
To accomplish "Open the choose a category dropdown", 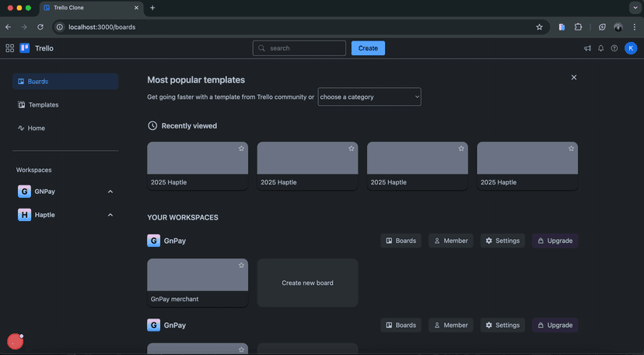I will [369, 97].
